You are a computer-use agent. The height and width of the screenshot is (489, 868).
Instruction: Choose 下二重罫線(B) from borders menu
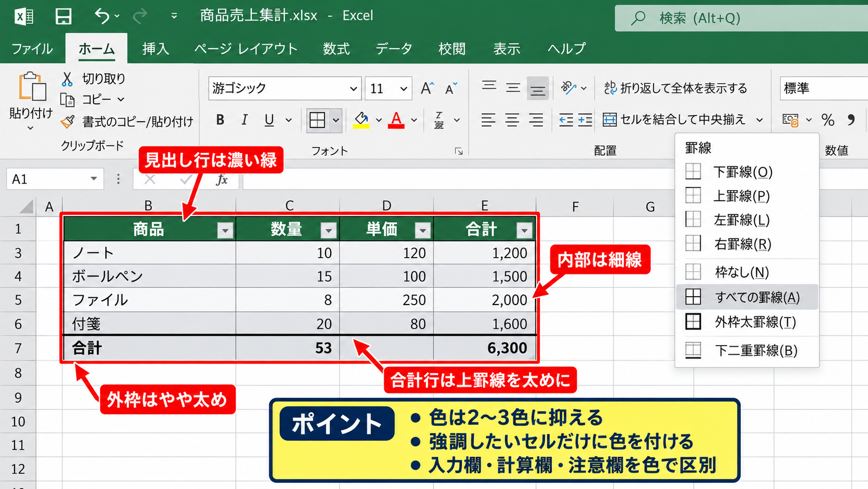tap(747, 350)
